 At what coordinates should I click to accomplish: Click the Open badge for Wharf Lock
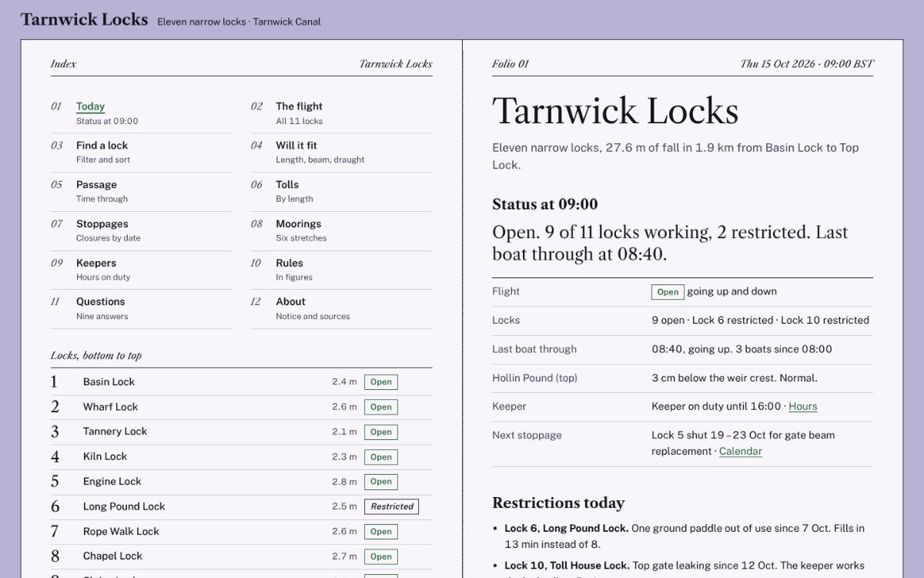point(381,407)
